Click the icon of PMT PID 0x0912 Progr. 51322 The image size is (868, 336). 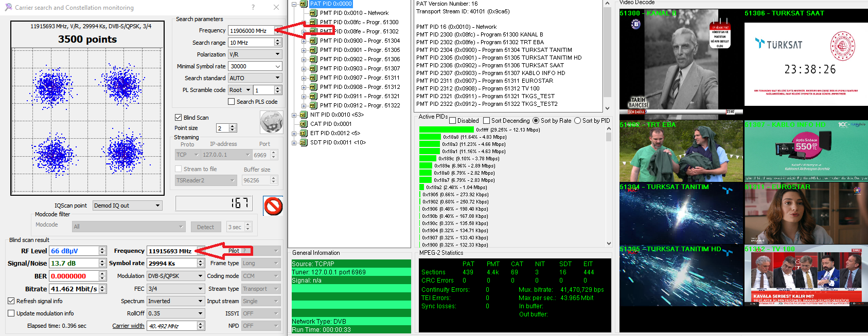click(313, 105)
